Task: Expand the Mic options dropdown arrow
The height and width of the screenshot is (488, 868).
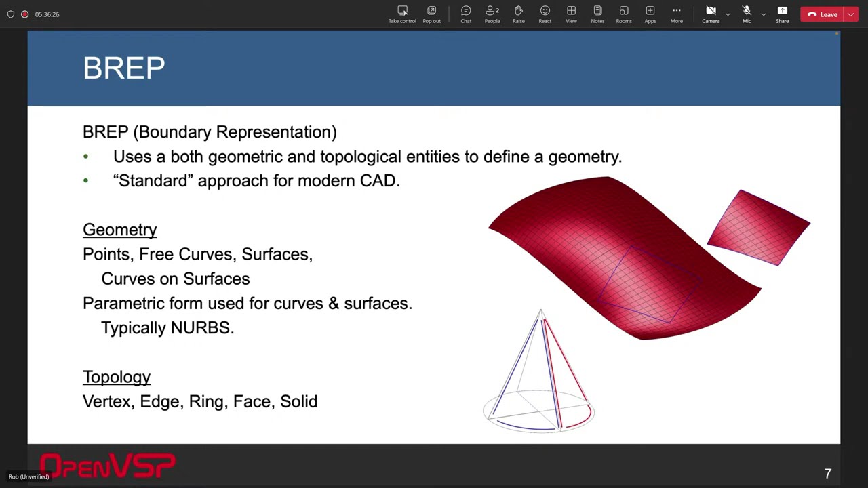Action: click(x=764, y=14)
